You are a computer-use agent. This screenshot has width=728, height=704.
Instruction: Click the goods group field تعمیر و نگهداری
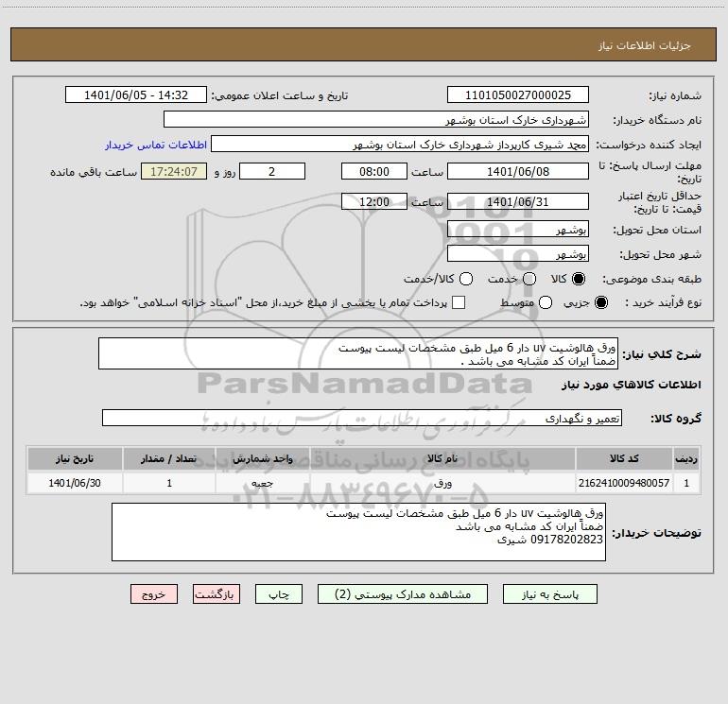(x=362, y=418)
